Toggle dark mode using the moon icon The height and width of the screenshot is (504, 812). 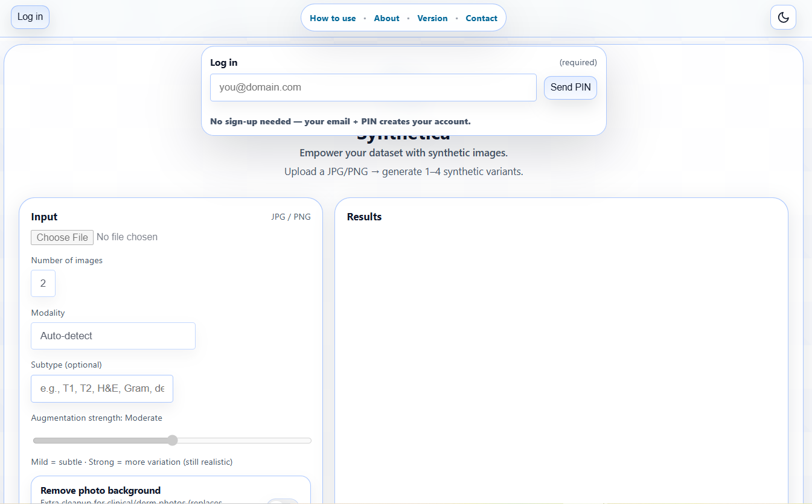click(783, 17)
